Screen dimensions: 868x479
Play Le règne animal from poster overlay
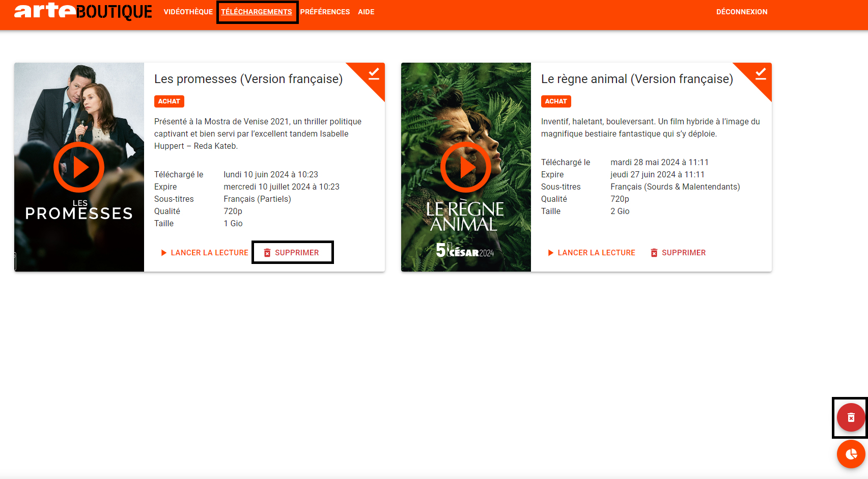466,167
